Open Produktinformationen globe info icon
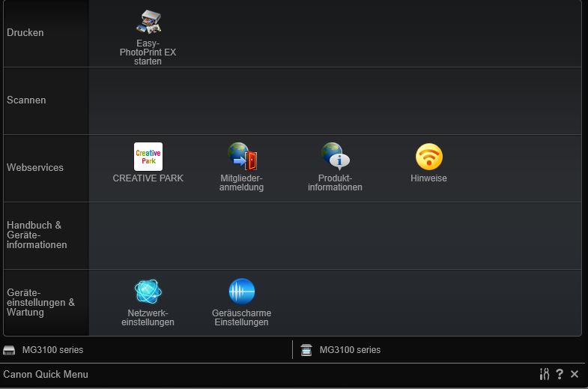The height and width of the screenshot is (389, 588). [336, 157]
